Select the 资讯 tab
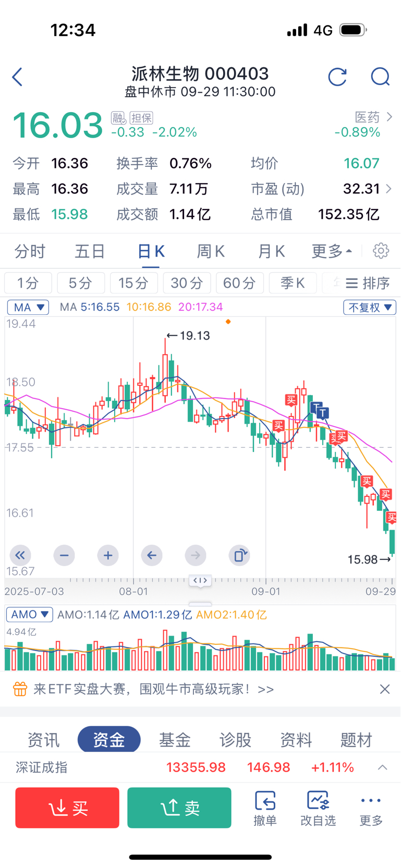The image size is (401, 868). [x=43, y=739]
